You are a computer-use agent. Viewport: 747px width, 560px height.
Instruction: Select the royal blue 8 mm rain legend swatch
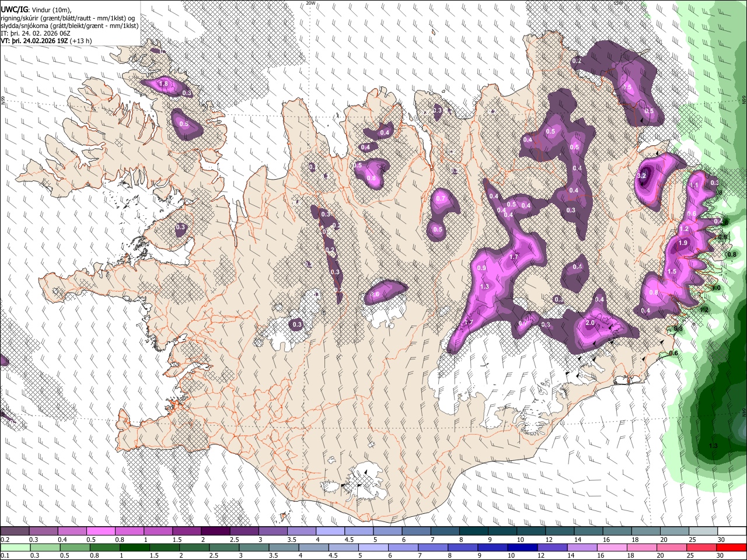coord(462,548)
